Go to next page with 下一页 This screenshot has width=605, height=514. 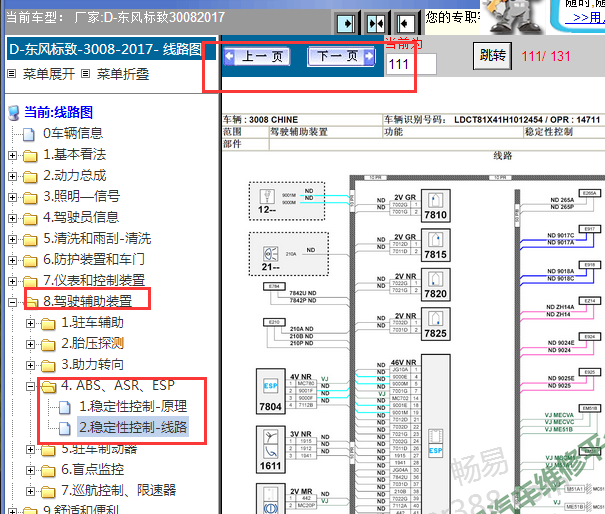341,56
